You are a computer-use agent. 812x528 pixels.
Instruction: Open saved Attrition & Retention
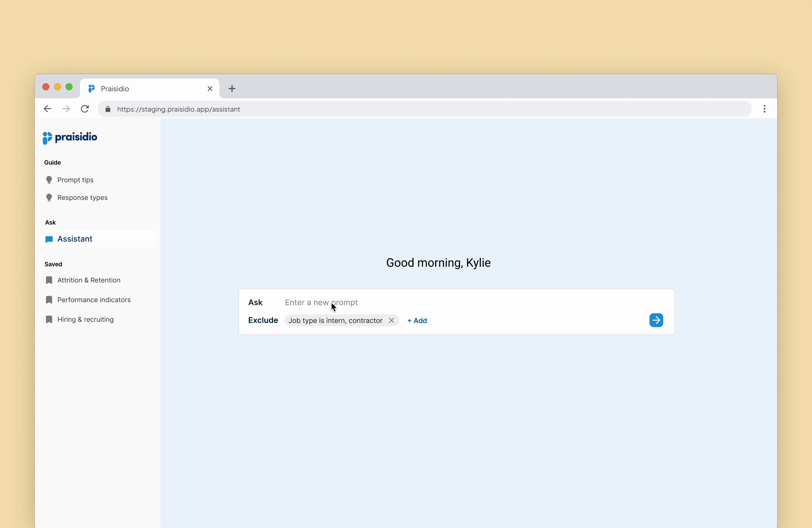(x=89, y=280)
